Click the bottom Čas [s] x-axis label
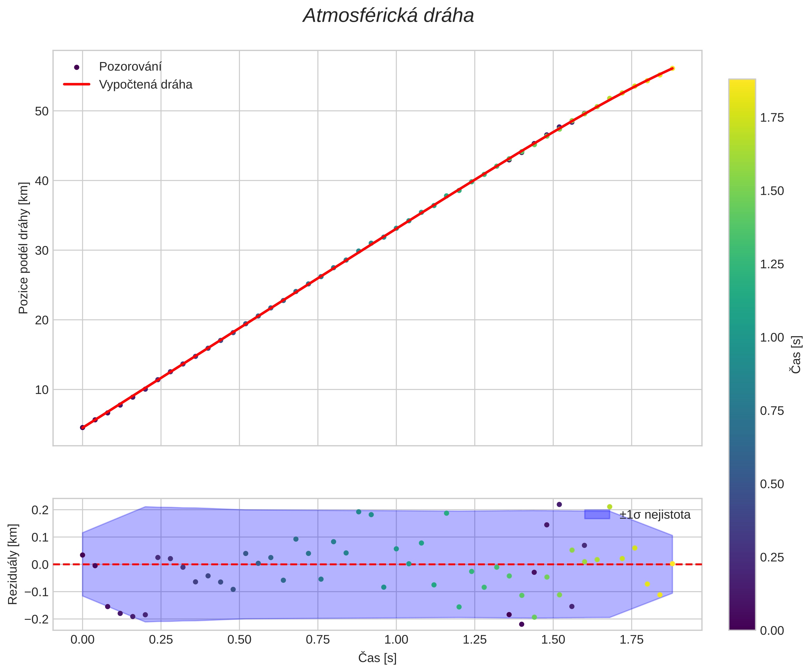810x672 pixels. click(377, 658)
